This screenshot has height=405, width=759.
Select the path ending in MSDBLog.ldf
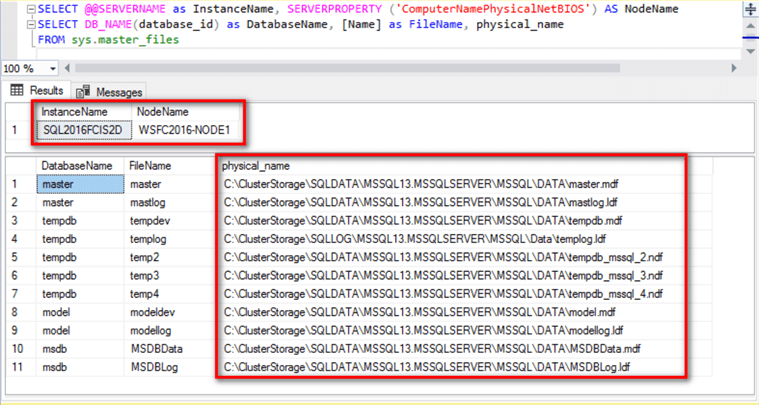coord(427,367)
